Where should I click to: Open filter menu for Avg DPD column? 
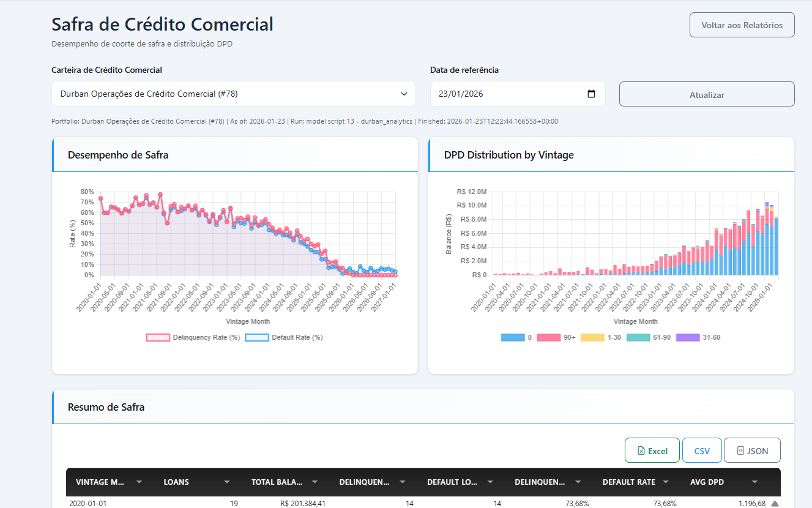coord(754,482)
